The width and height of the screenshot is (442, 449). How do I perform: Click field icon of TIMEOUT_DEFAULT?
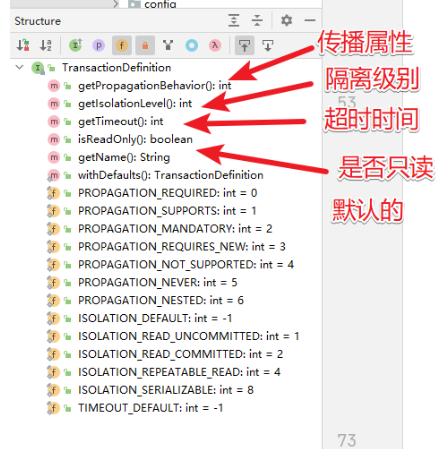[x=53, y=408]
